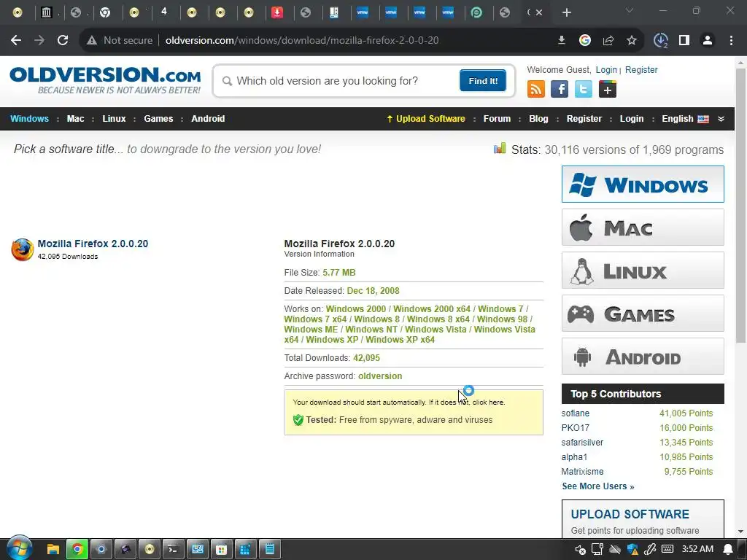Open the Mozilla Firefox 2.0.0.20 title link

click(x=93, y=244)
